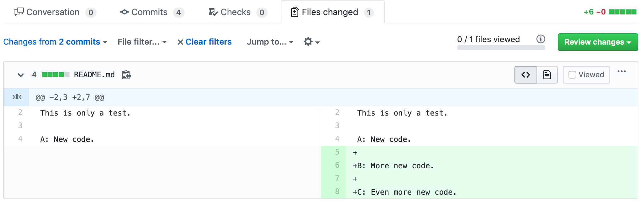This screenshot has width=644, height=206.
Task: Copy the README.md file path
Action: [126, 75]
